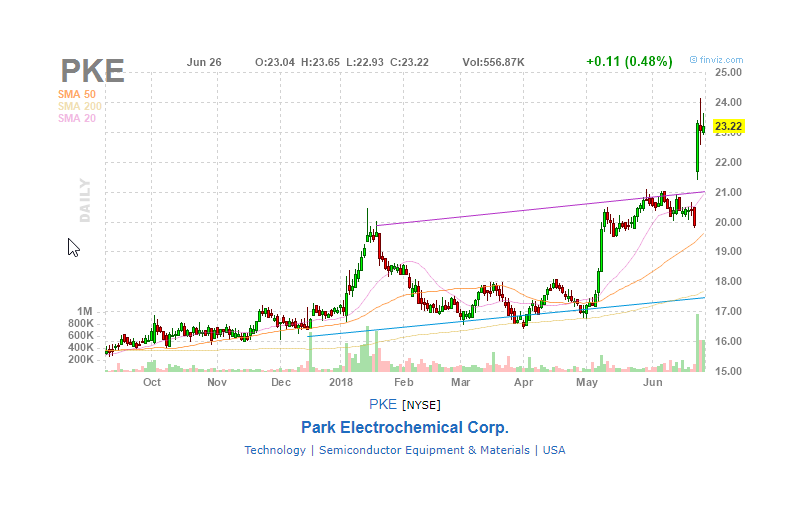Viewport: 803px width, 509px height.
Task: Click the Jun 26 date label
Action: pyautogui.click(x=204, y=62)
